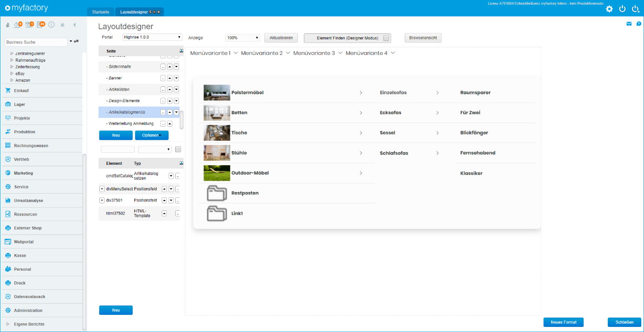644x332 pixels.
Task: Click the Seite panel header icon
Action: 181,51
